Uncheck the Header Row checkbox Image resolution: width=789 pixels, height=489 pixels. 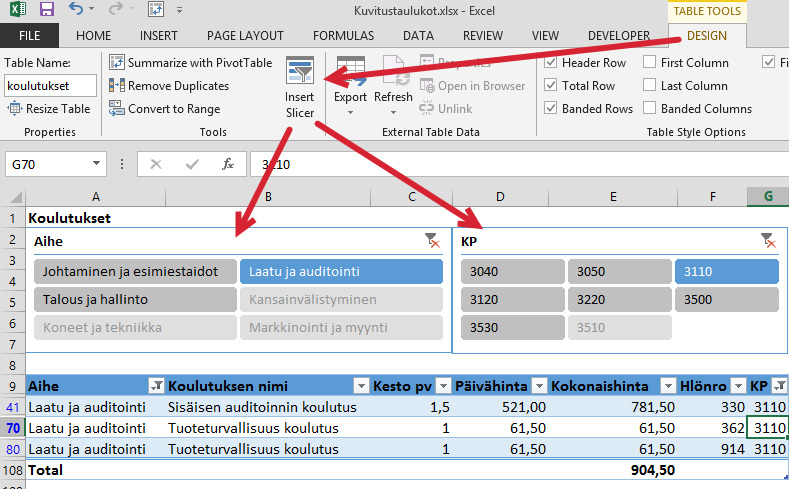(550, 62)
